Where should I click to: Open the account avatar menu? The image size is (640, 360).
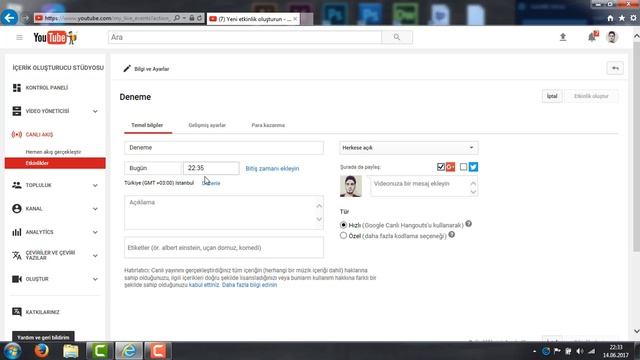612,37
